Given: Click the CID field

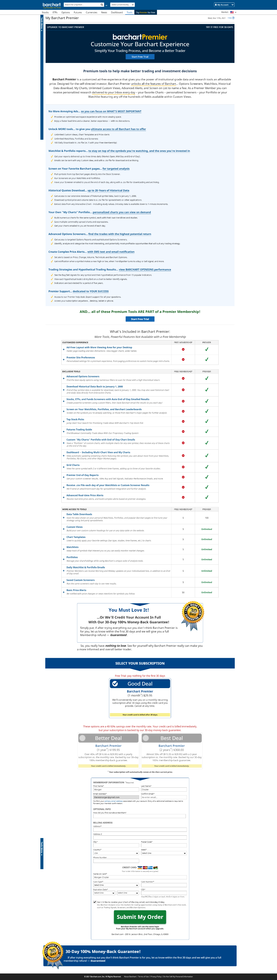Looking at the screenshot, I should (x=164, y=893).
